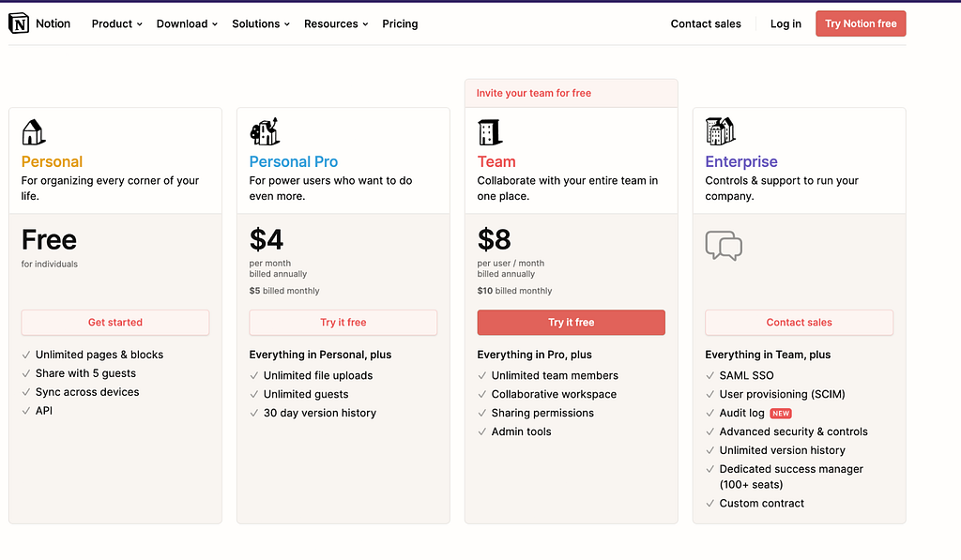
Task: Click the Team plan building icon
Action: (490, 132)
